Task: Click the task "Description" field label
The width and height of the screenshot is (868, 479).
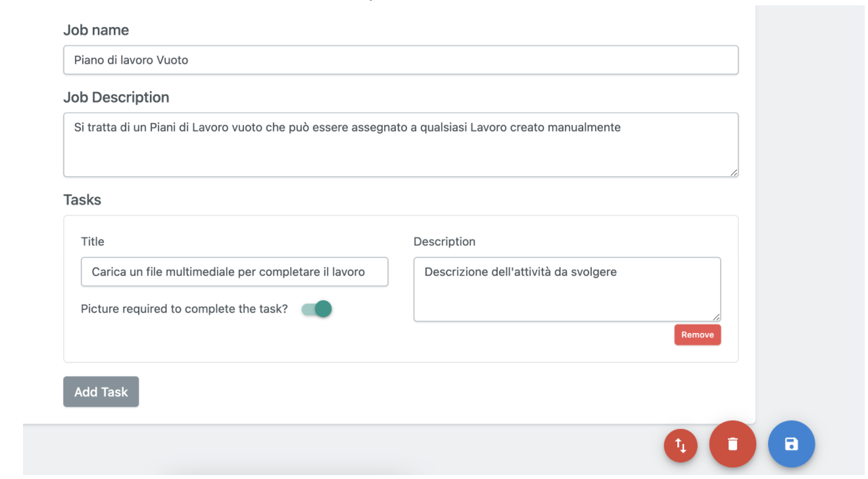Action: (x=444, y=241)
